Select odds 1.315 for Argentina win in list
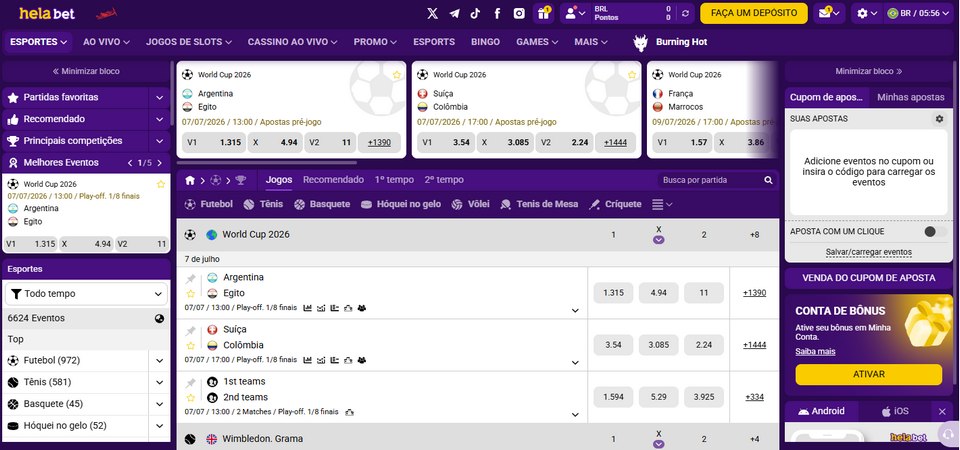 (613, 293)
